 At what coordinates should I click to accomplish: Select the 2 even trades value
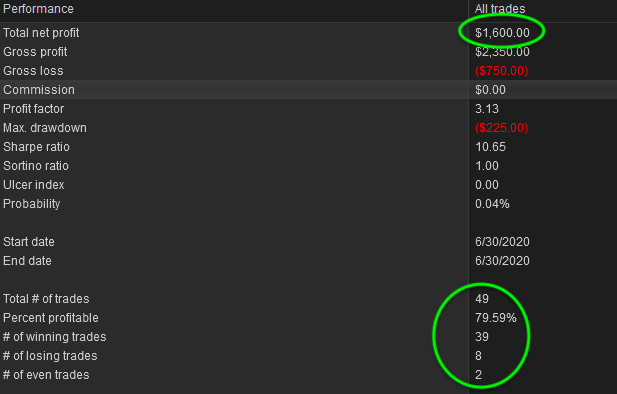pyautogui.click(x=478, y=375)
